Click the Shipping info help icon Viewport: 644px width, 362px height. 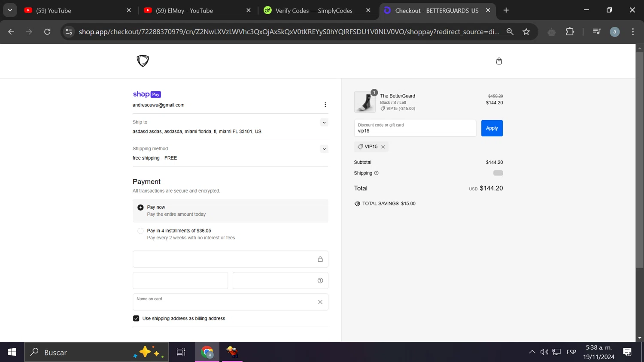tap(377, 173)
